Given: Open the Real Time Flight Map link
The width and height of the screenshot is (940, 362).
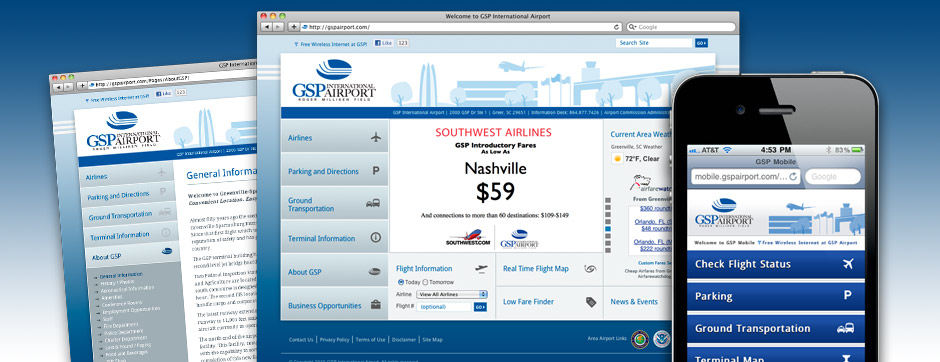Looking at the screenshot, I should 536,269.
